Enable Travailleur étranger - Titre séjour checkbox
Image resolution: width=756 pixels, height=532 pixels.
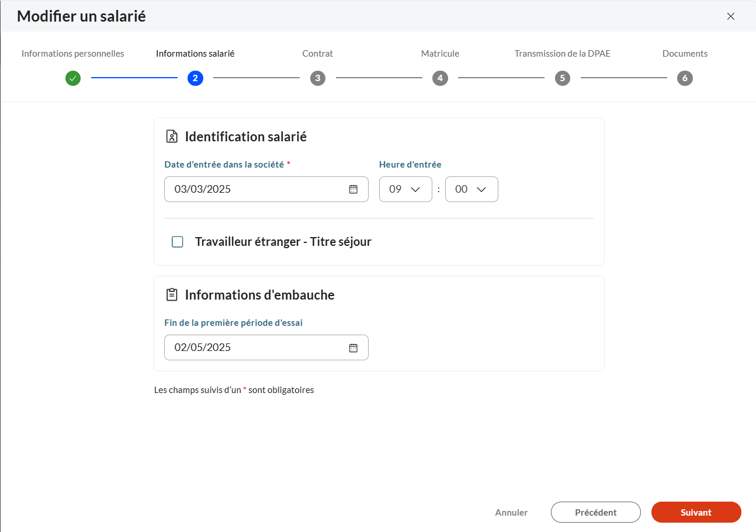point(178,242)
